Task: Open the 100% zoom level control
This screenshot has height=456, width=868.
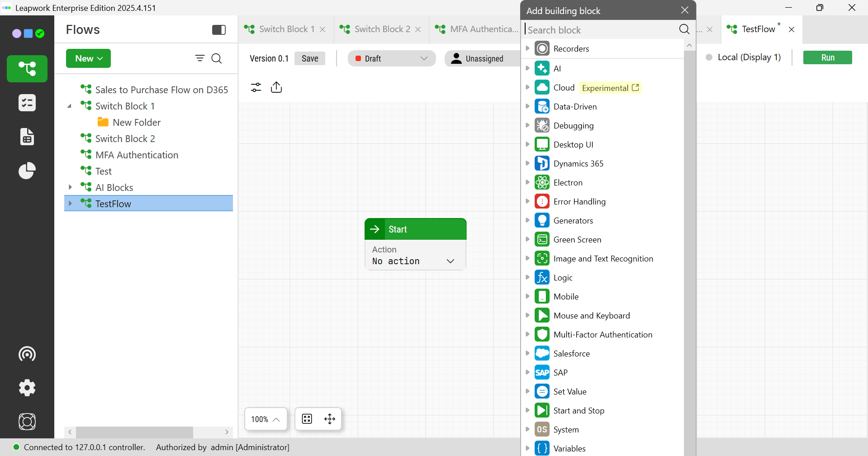Action: pos(266,419)
